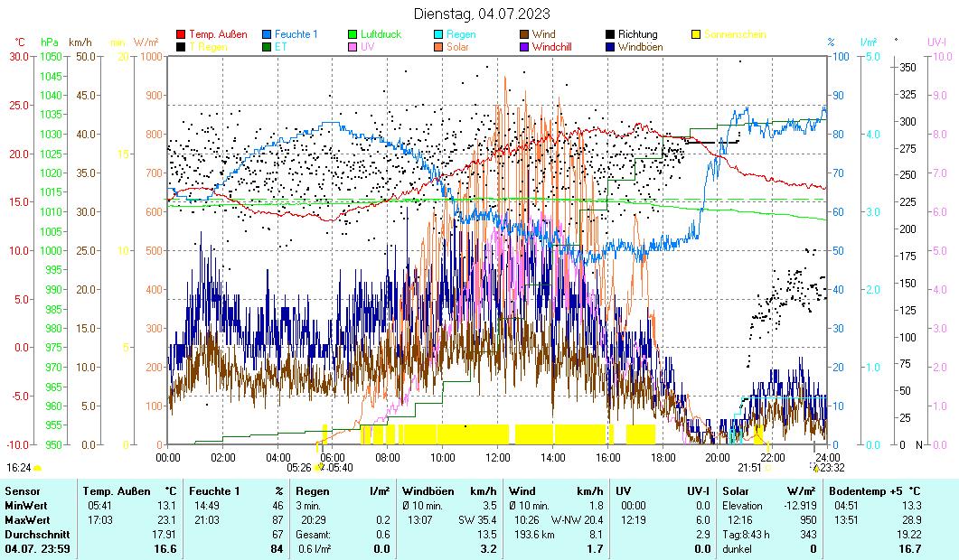Click the MinWert row label
Viewport: 959px width, 560px height.
25,506
